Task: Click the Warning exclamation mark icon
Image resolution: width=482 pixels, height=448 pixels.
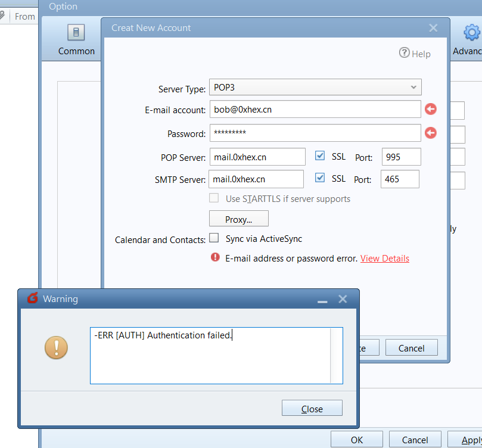Action: point(56,347)
